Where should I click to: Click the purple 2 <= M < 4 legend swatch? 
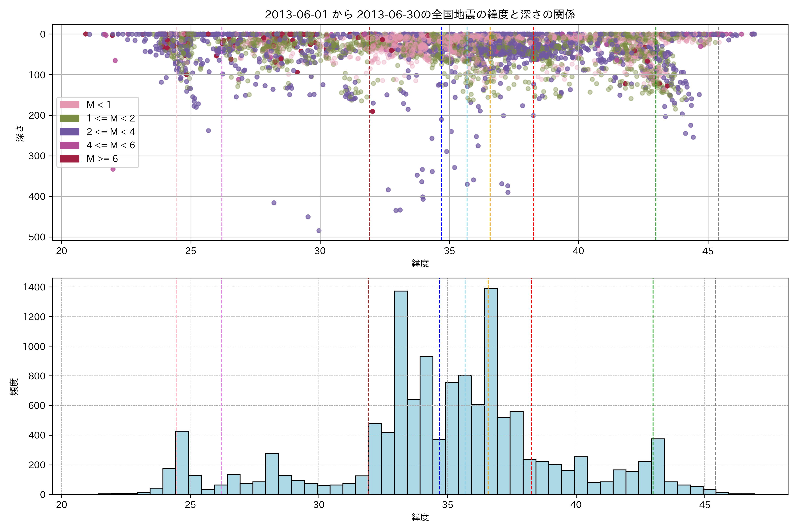[70, 132]
